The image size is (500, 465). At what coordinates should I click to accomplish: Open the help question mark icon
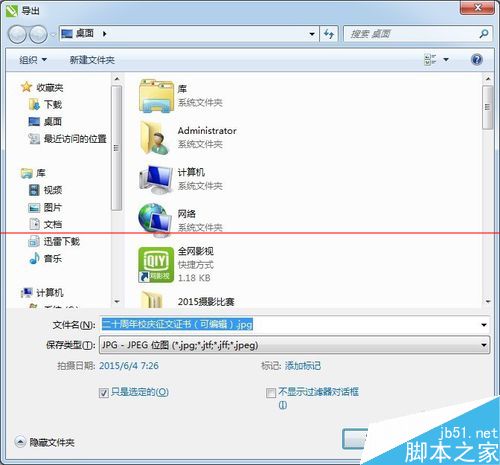[477, 60]
